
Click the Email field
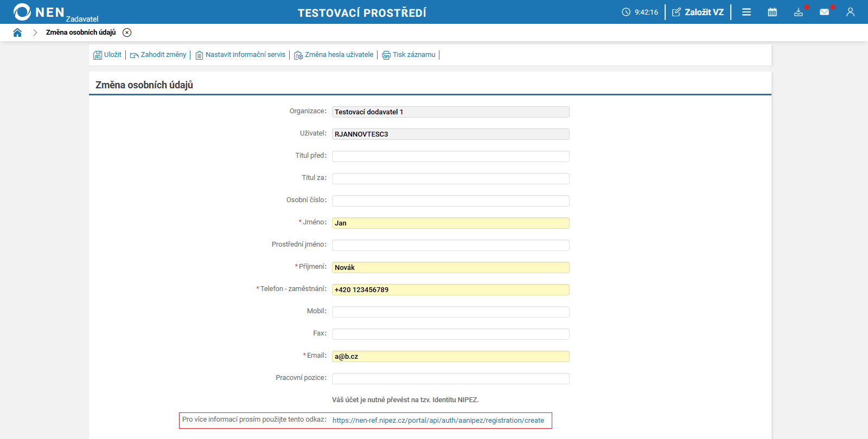click(x=451, y=356)
